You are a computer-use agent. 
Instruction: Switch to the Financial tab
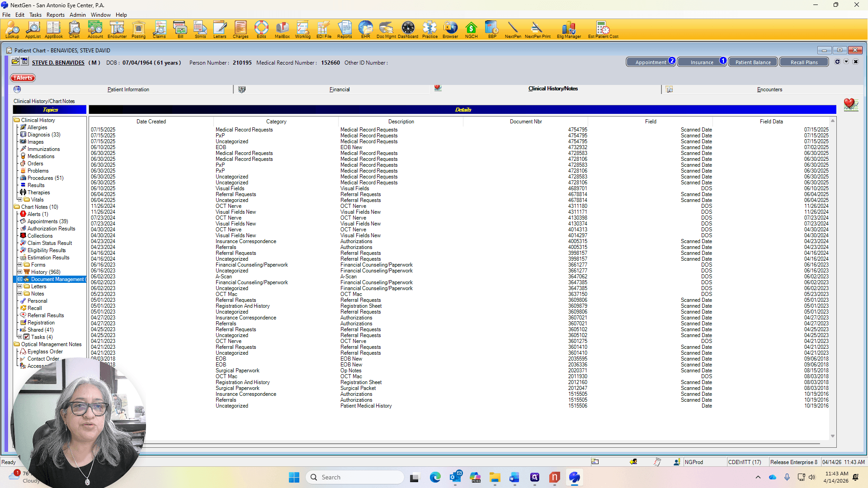pos(340,89)
